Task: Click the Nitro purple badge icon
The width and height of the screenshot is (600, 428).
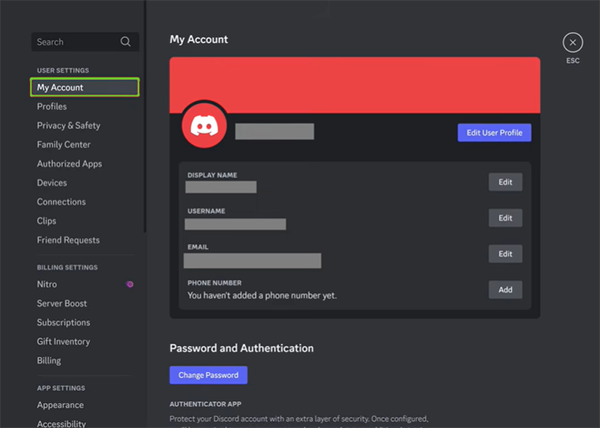Action: [x=130, y=284]
